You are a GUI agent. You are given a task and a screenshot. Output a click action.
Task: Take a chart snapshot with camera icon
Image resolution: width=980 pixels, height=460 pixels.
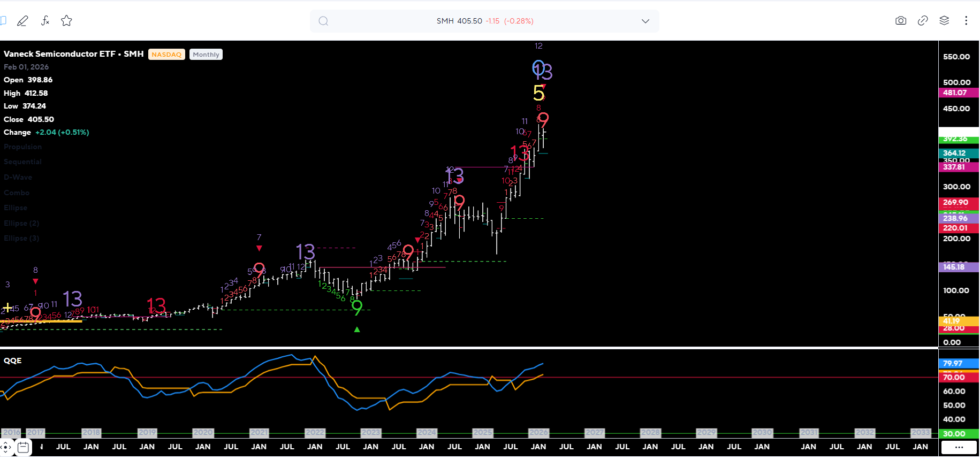[x=901, y=21]
